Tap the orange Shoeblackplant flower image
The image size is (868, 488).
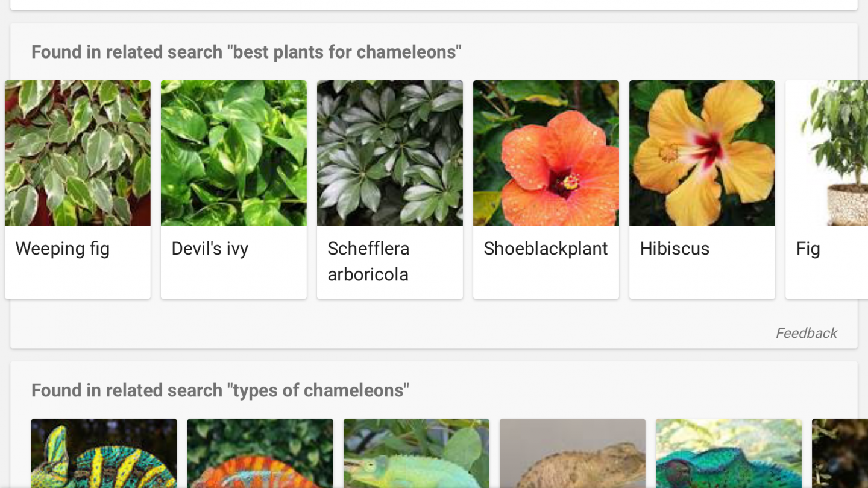click(546, 153)
